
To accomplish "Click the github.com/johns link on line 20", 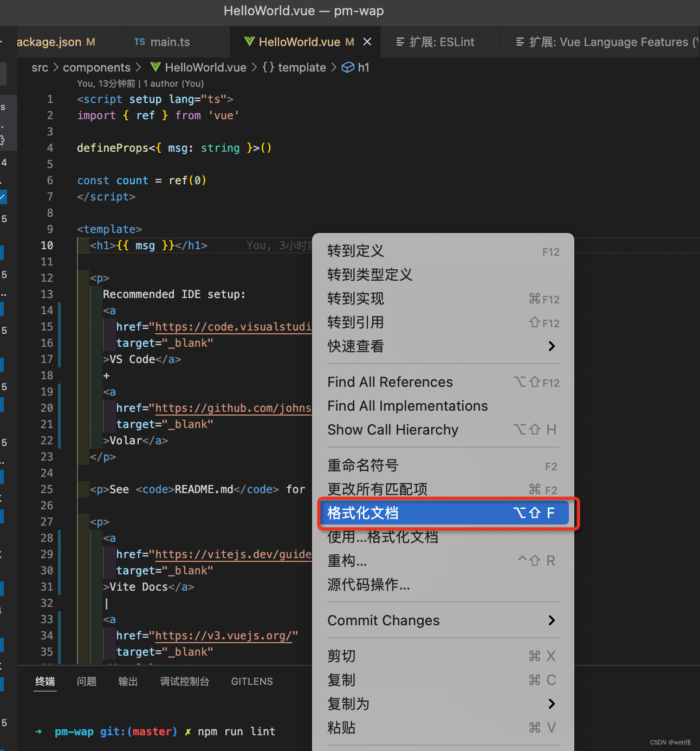I will (x=234, y=408).
